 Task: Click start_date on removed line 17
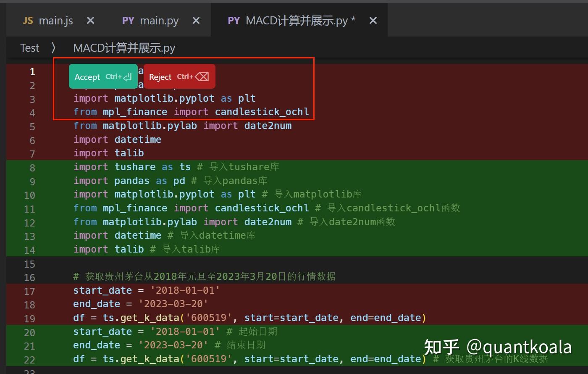pyautogui.click(x=103, y=290)
